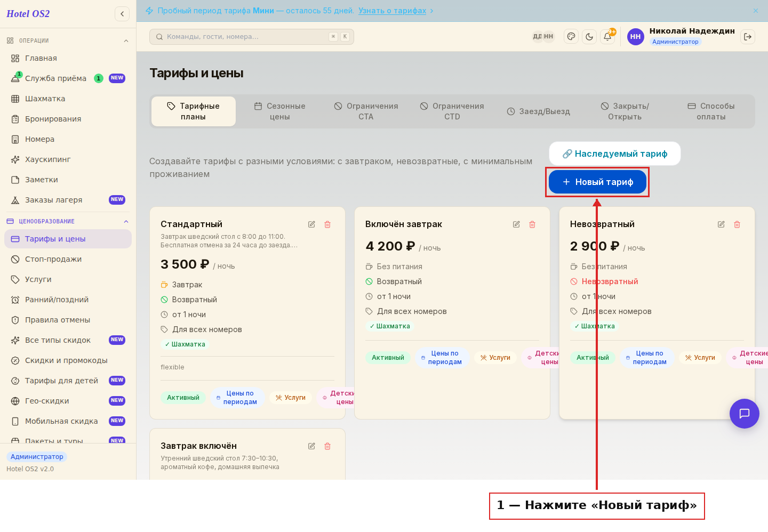The height and width of the screenshot is (532, 768).
Task: Follow the Узнать о тарифах link
Action: tap(392, 11)
